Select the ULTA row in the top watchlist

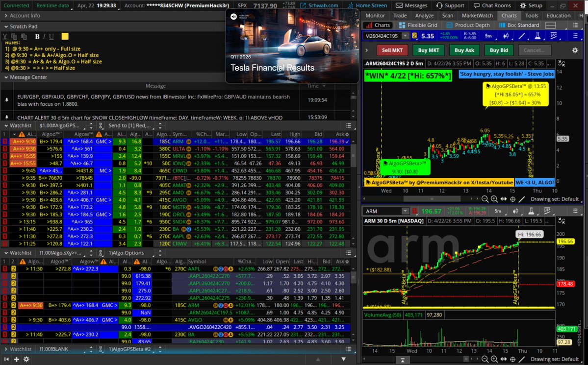176,149
